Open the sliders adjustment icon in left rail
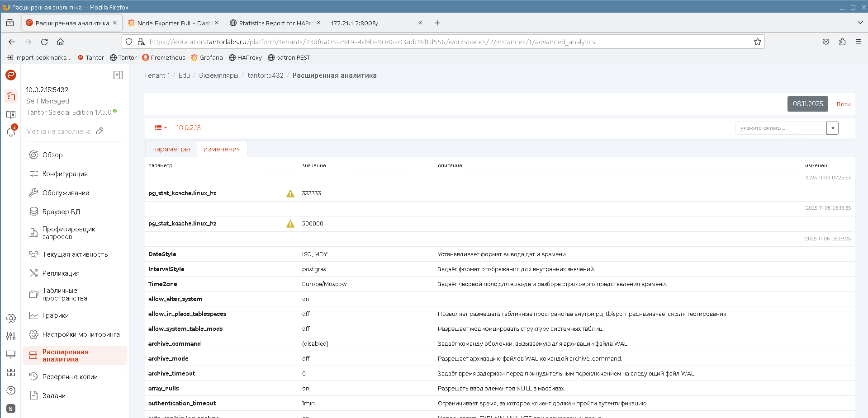 click(11, 336)
